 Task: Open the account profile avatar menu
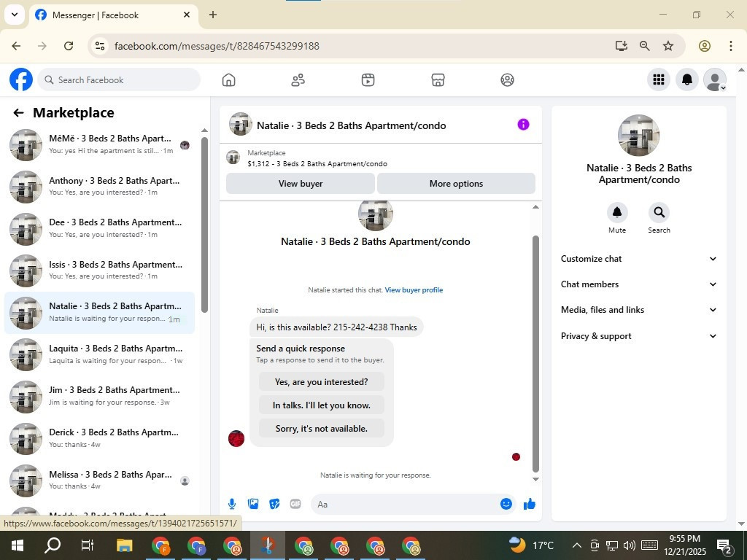715,79
